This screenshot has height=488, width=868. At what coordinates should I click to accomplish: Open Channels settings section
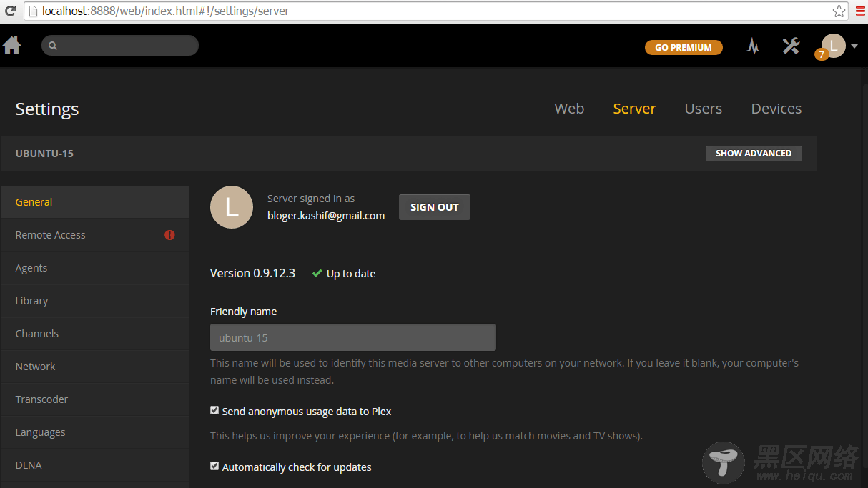[x=95, y=334]
